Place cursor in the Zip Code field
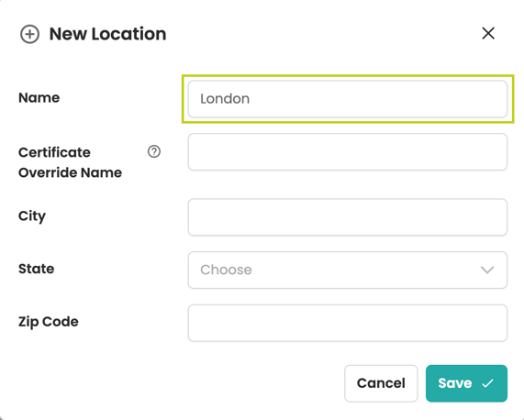524x420 pixels. tap(348, 323)
